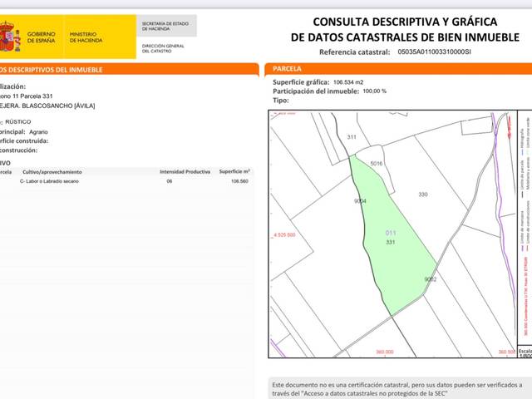This screenshot has width=532, height=399.
Task: Click the crop area value '106.560'
Action: [x=240, y=181]
